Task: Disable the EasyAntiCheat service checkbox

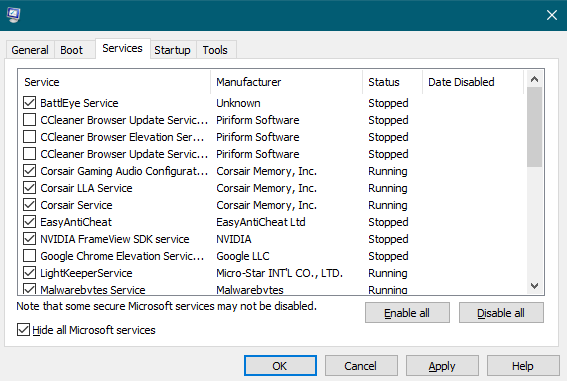Action: (29, 222)
